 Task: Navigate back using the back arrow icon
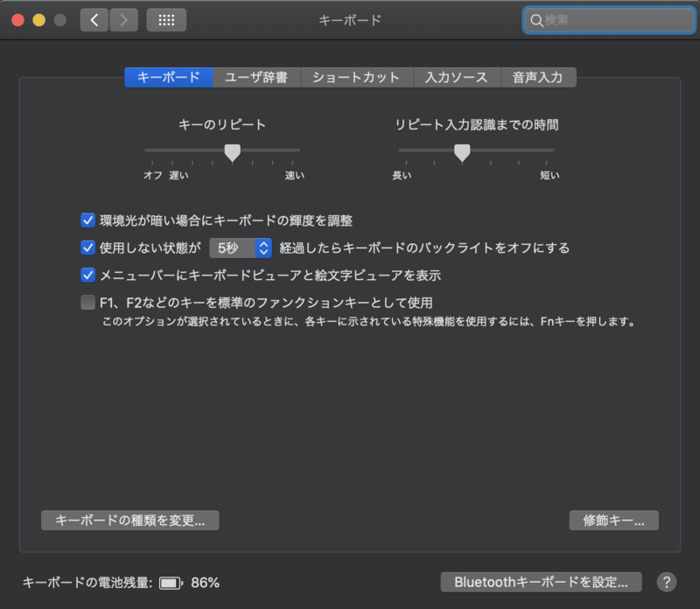pyautogui.click(x=94, y=19)
